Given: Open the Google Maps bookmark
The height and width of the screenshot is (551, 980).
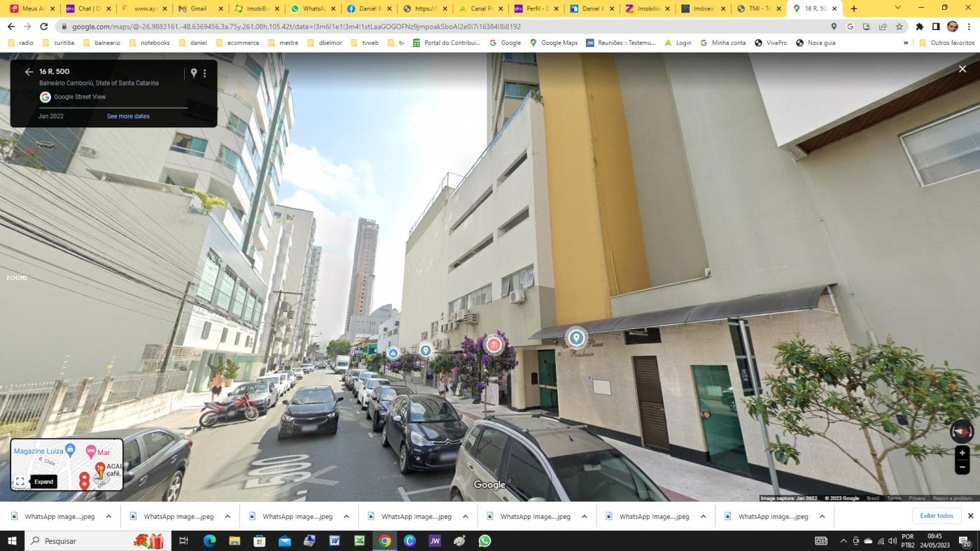Looking at the screenshot, I should (554, 43).
